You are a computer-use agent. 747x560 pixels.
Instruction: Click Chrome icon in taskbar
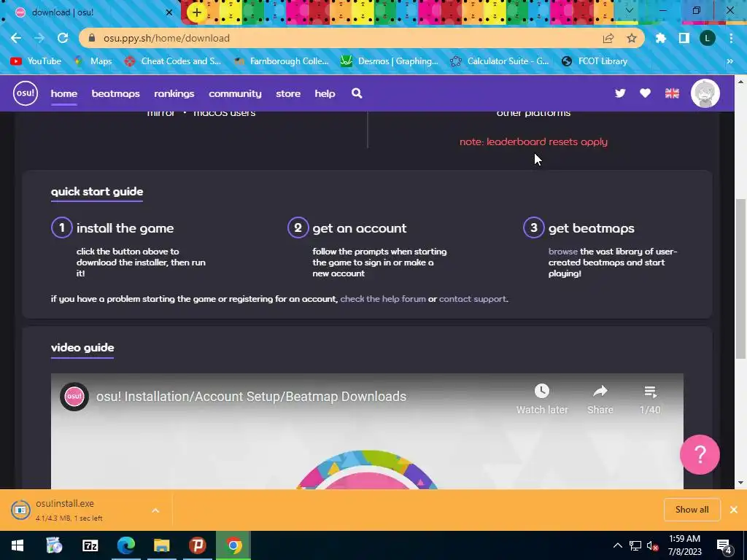coord(233,545)
